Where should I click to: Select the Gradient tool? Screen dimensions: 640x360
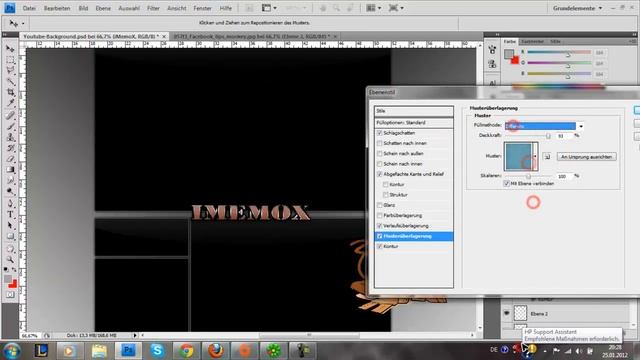[x=10, y=170]
